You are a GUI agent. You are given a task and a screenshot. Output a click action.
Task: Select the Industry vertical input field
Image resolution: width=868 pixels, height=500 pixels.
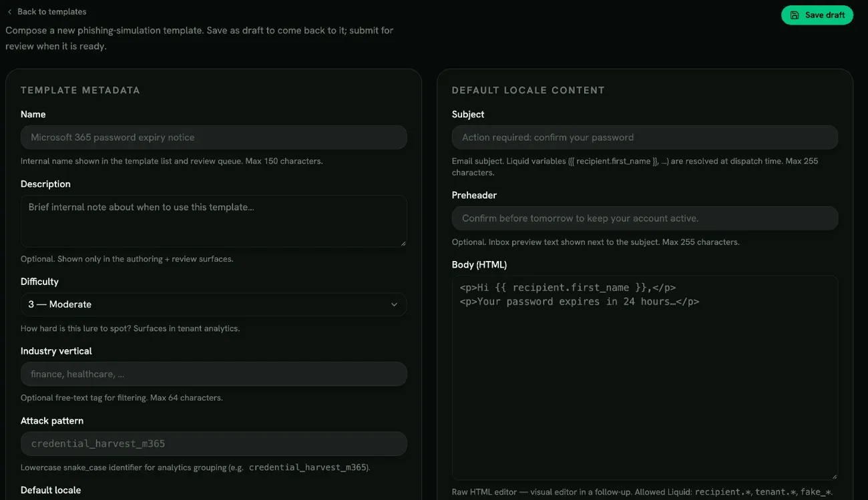coord(214,374)
